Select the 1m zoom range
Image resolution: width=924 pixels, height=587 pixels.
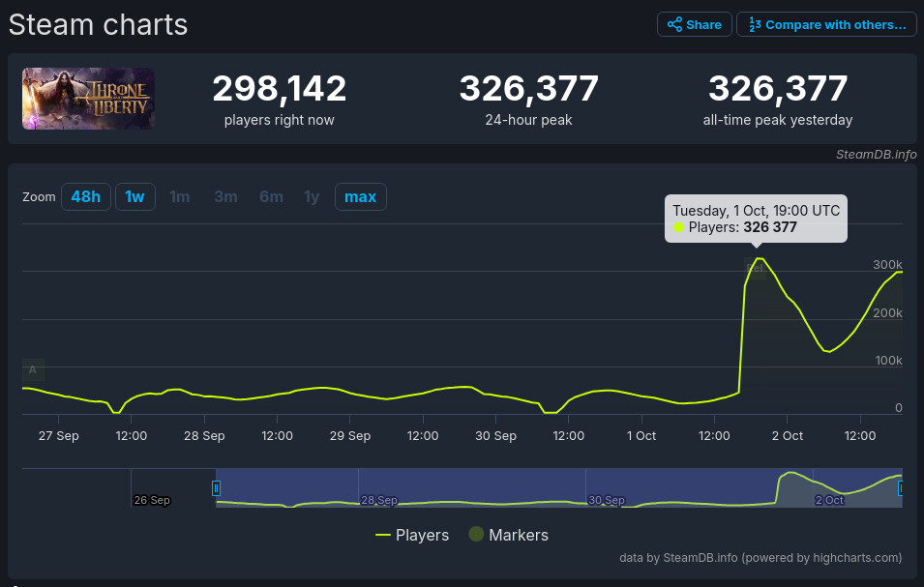coord(180,197)
